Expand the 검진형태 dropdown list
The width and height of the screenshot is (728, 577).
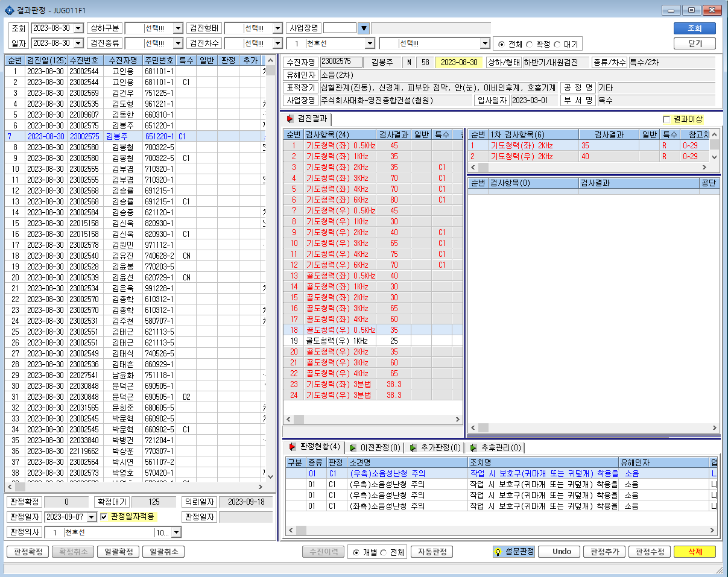pyautogui.click(x=277, y=28)
